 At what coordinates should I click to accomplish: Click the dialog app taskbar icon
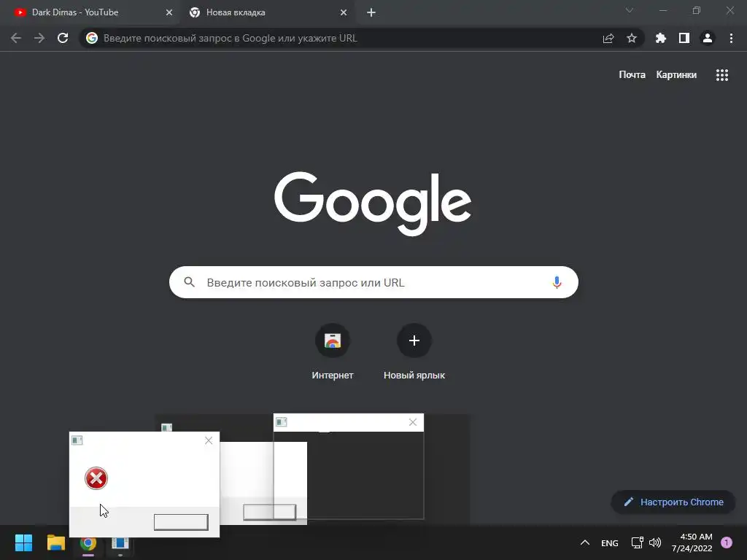(120, 545)
